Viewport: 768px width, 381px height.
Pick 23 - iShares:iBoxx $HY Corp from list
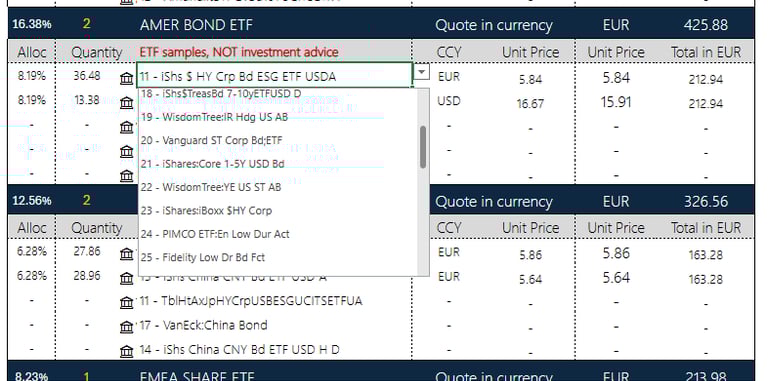206,211
